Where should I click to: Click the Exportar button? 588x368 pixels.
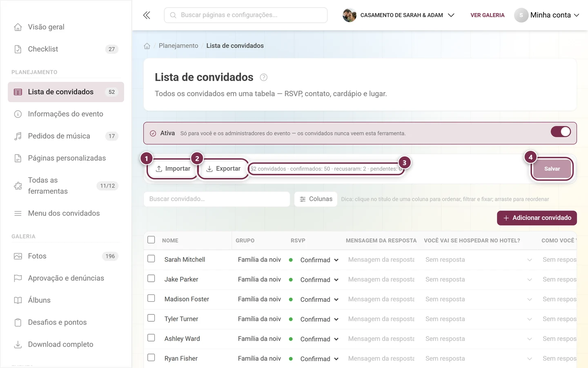pyautogui.click(x=223, y=169)
